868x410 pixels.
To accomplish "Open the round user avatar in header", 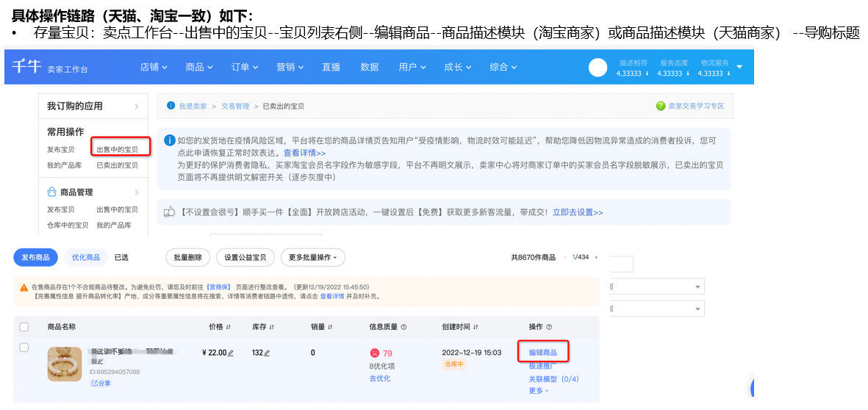I will click(x=598, y=67).
